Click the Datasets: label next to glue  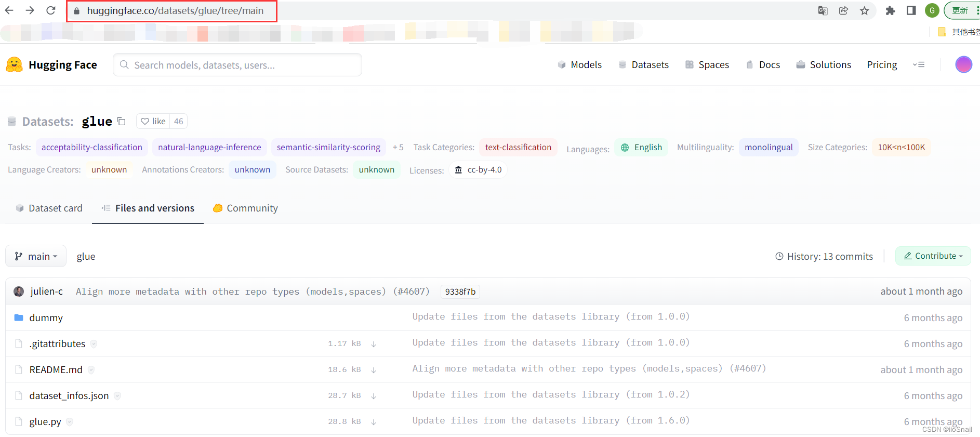[x=48, y=122]
